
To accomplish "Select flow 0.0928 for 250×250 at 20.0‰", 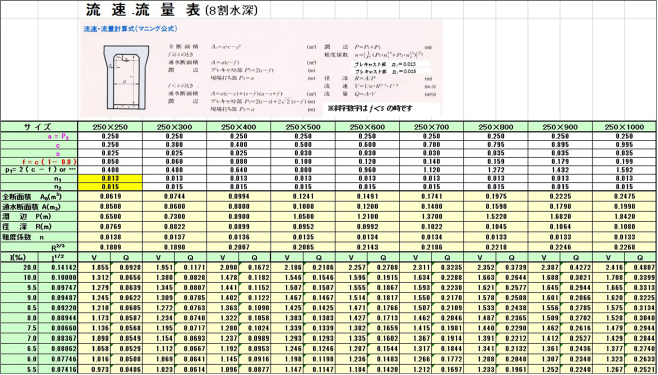I will tap(126, 267).
